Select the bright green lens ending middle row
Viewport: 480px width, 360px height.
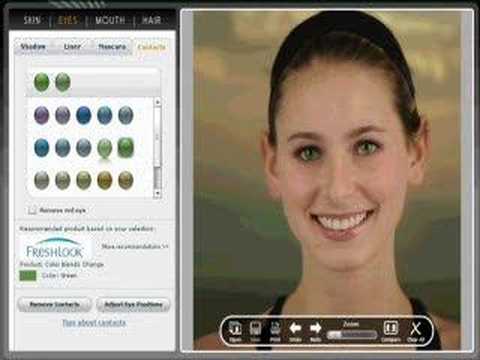(126, 147)
